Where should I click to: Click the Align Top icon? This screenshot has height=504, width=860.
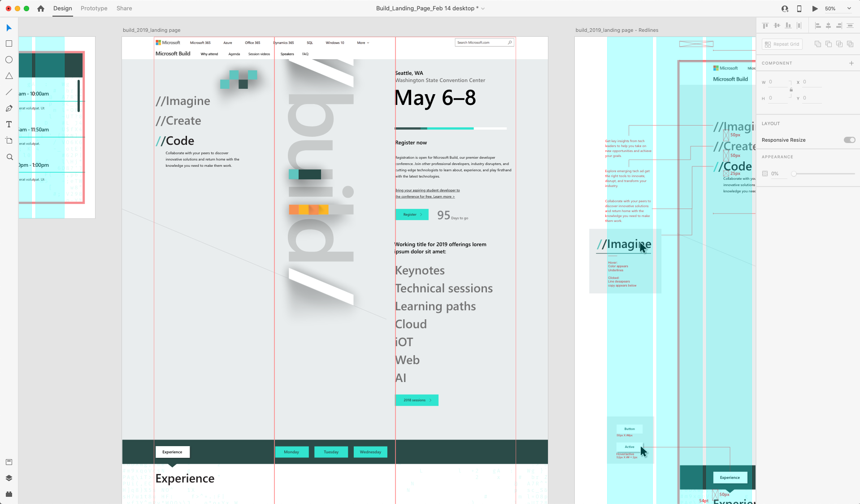pos(765,26)
